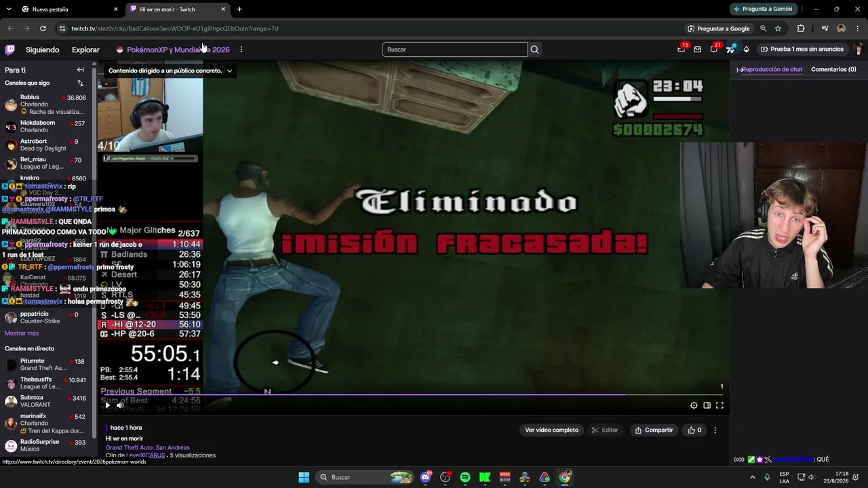The width and height of the screenshot is (868, 488).
Task: Open the Twitch search magnifier button
Action: pos(534,49)
